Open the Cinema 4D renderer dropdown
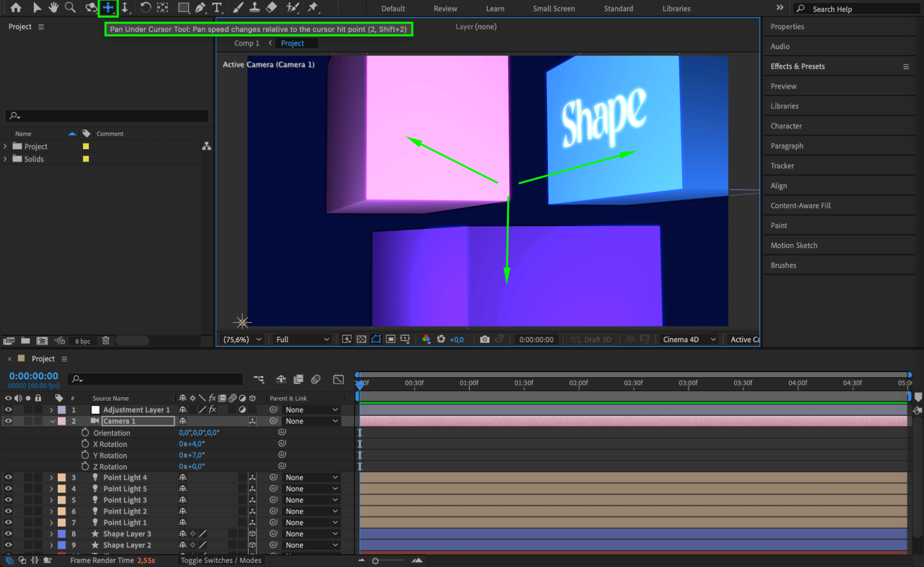This screenshot has height=567, width=924. point(689,339)
